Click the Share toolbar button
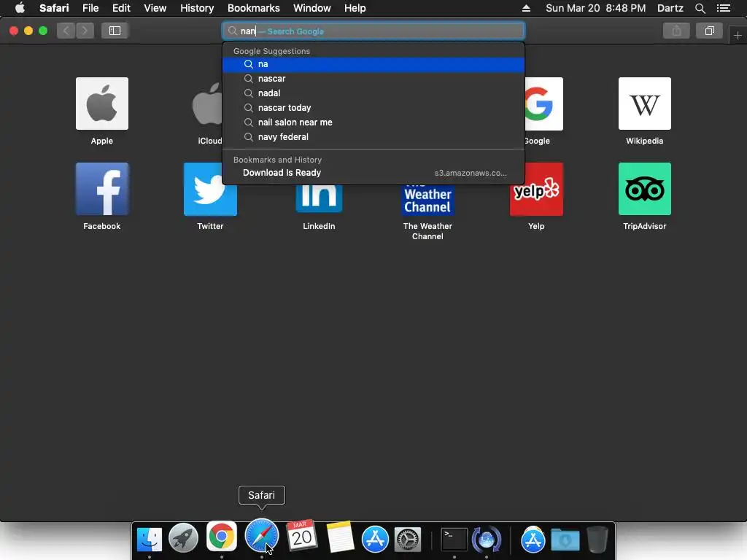This screenshot has width=747, height=560. point(676,31)
